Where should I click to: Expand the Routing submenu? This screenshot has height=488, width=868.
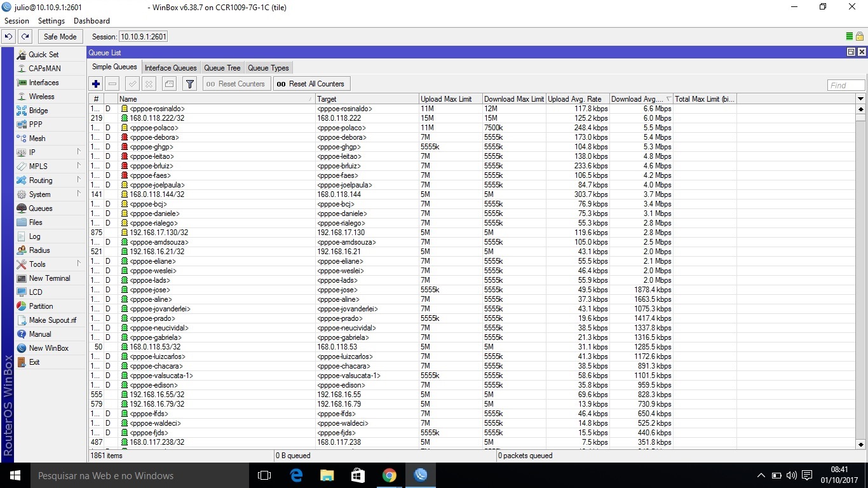(x=79, y=180)
